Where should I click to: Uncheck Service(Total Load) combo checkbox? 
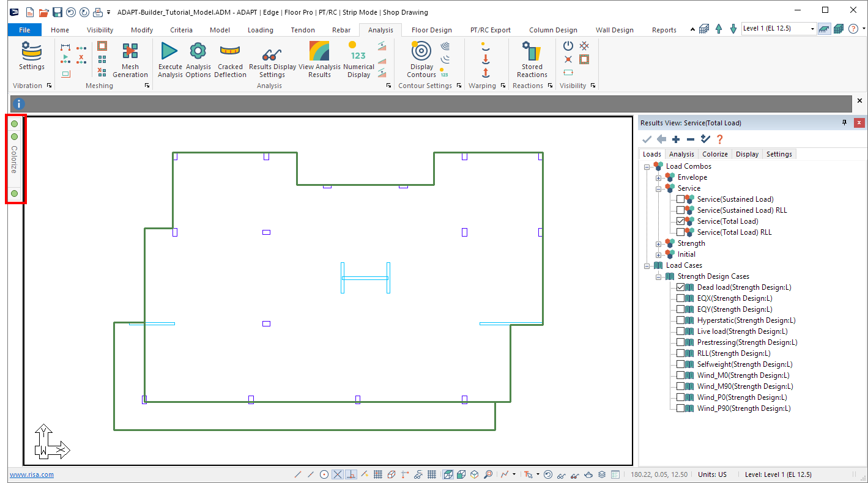pos(681,221)
